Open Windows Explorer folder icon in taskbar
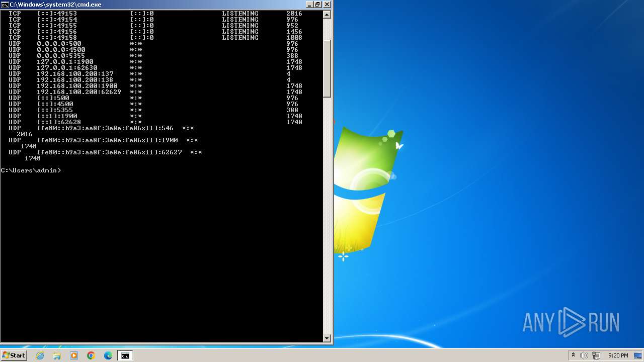 coord(57,355)
